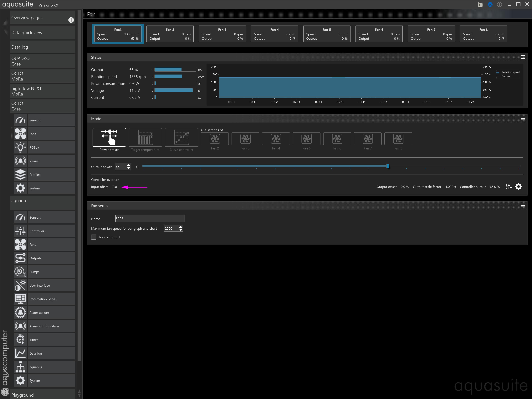This screenshot has height=399, width=532.
Task: Select Power preset mode
Action: [109, 137]
